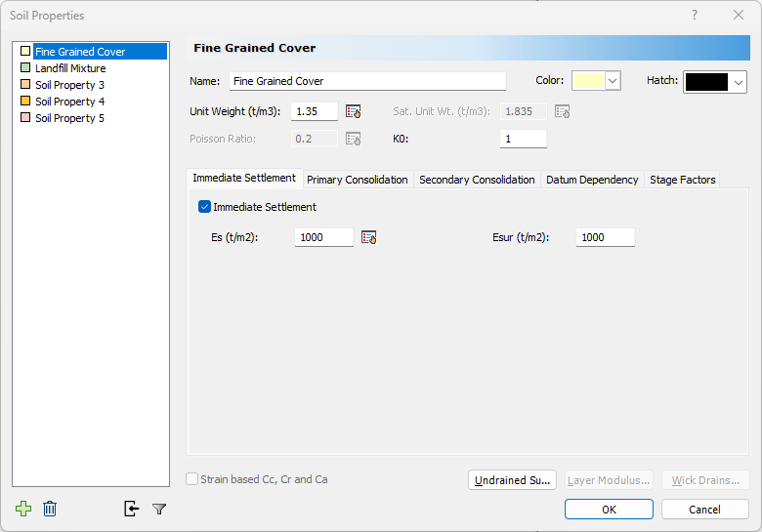The width and height of the screenshot is (762, 532).
Task: Click the orange Soil Property 4 color box
Action: [25, 101]
